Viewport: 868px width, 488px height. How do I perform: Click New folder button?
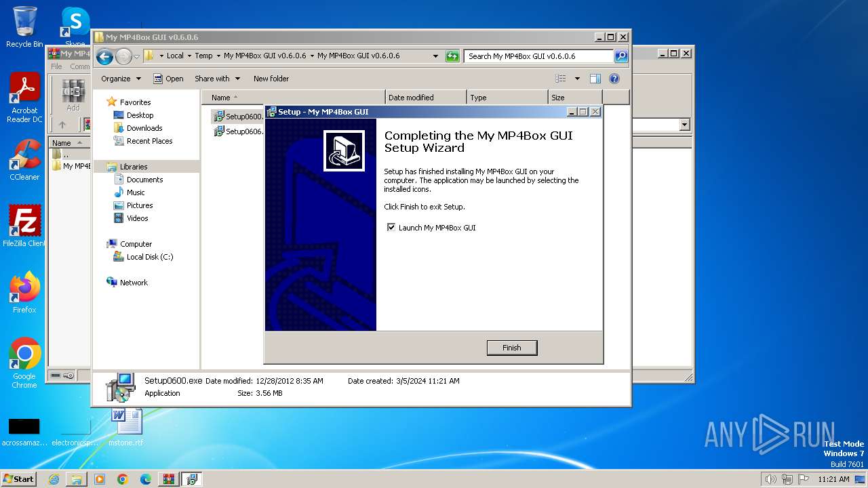coord(271,79)
